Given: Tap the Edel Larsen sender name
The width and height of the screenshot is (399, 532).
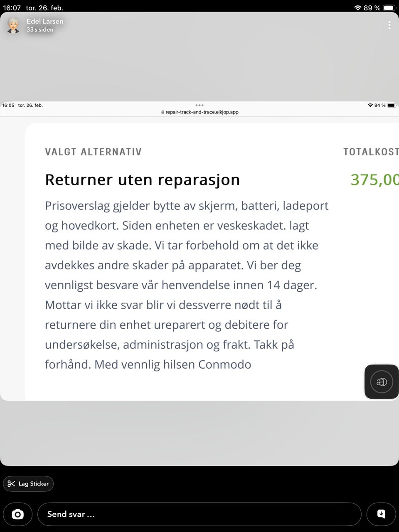Looking at the screenshot, I should click(45, 21).
